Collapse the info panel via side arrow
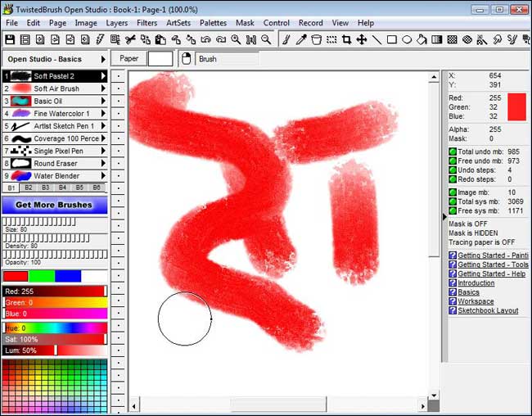 [x=444, y=217]
